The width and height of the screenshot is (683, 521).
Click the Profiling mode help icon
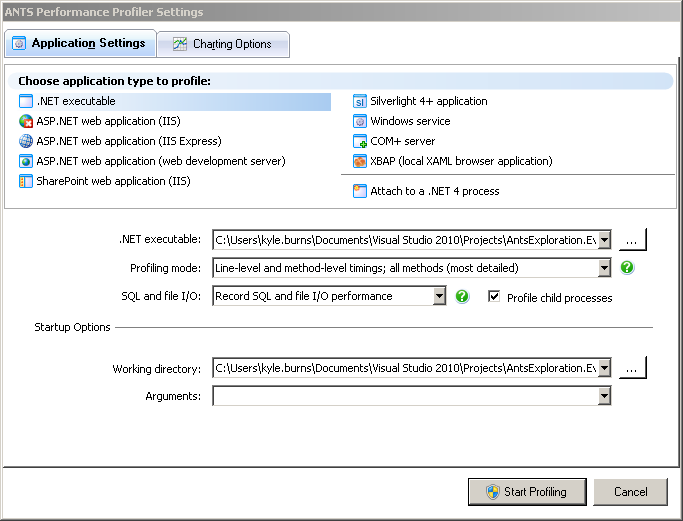click(x=627, y=268)
